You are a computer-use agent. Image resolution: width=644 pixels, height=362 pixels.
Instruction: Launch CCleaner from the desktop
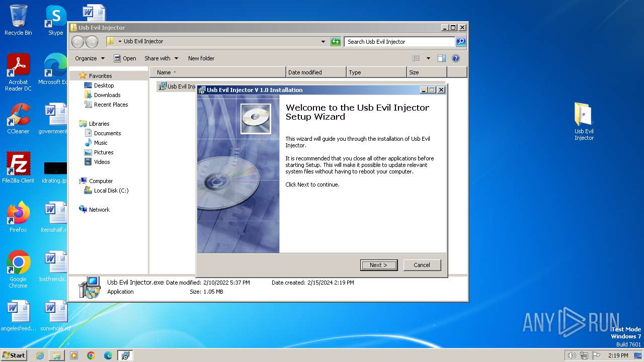pyautogui.click(x=18, y=119)
